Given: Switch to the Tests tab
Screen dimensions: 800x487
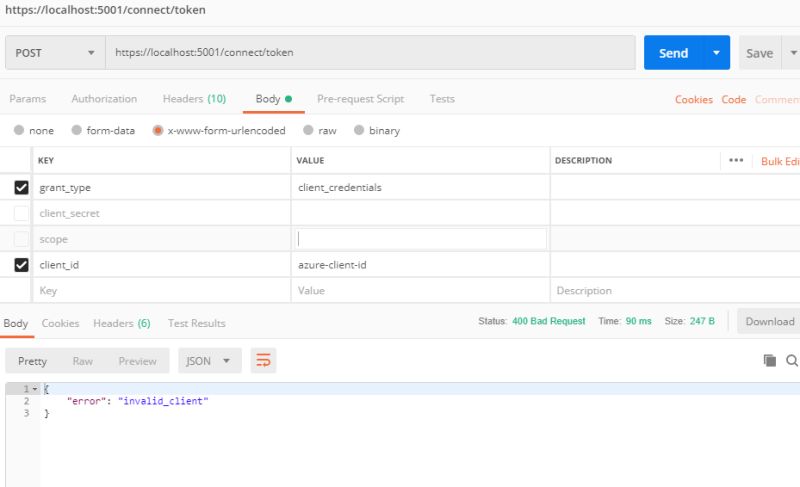Looking at the screenshot, I should [x=442, y=99].
